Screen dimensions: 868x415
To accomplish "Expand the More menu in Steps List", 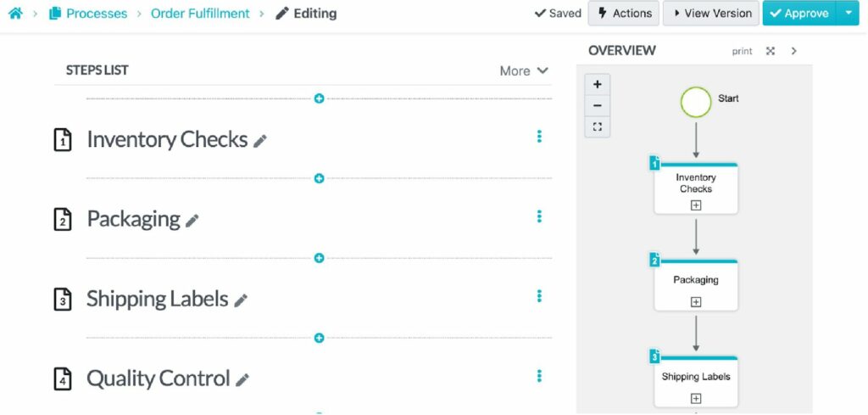I will 524,71.
